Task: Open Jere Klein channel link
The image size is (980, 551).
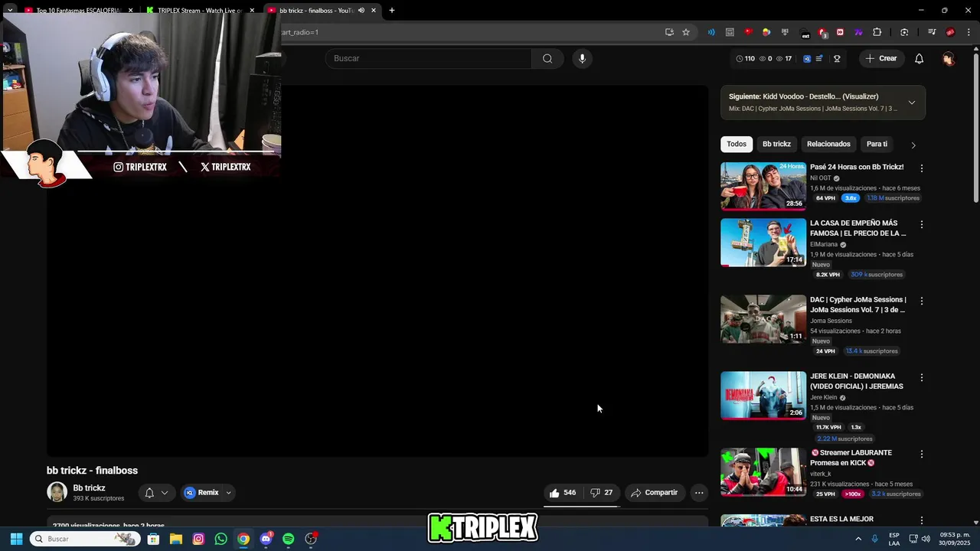Action: 824,398
